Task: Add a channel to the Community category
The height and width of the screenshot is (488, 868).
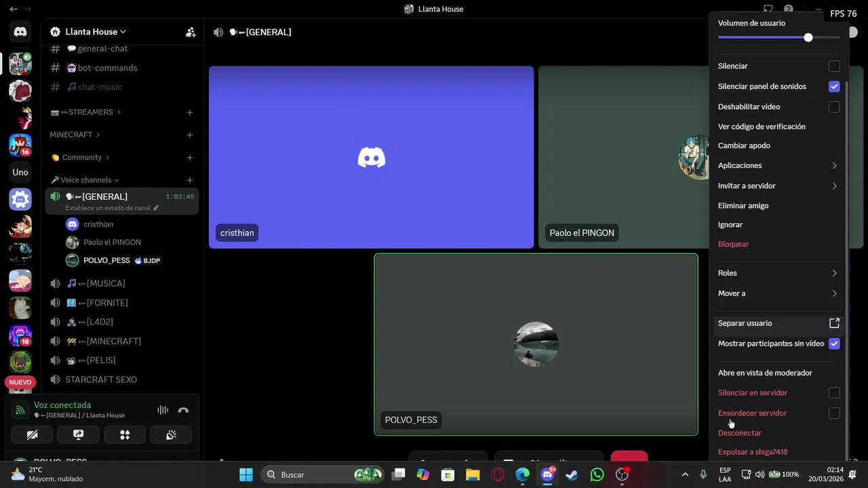Action: (190, 157)
